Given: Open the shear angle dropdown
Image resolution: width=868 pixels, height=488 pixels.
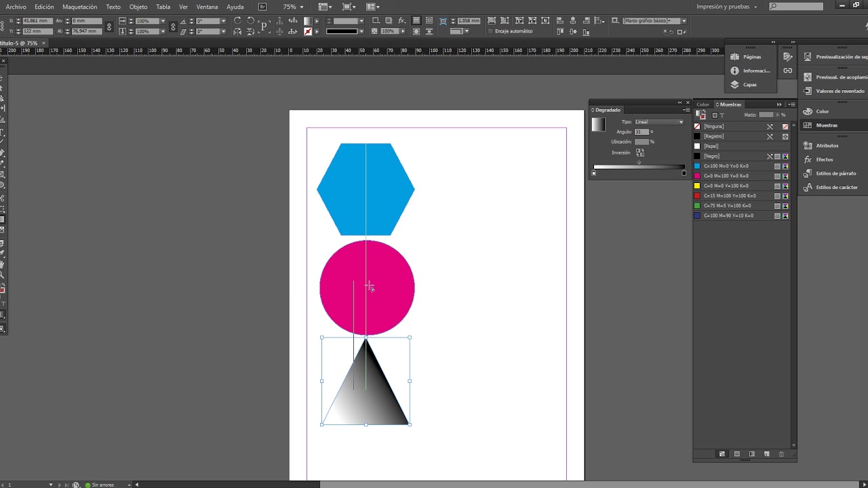Looking at the screenshot, I should (x=223, y=31).
